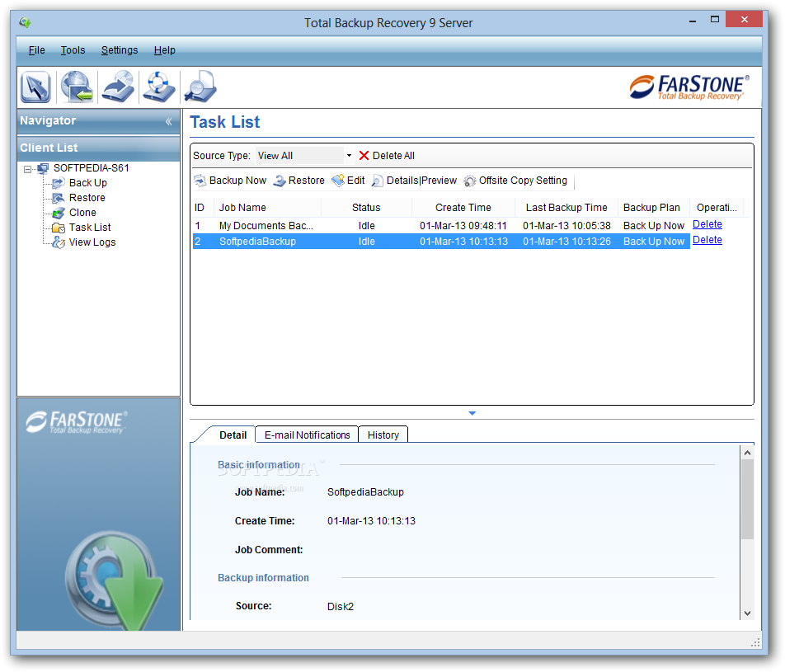Click the magnifier view logs toolbar icon
This screenshot has width=785, height=672.
pos(200,87)
